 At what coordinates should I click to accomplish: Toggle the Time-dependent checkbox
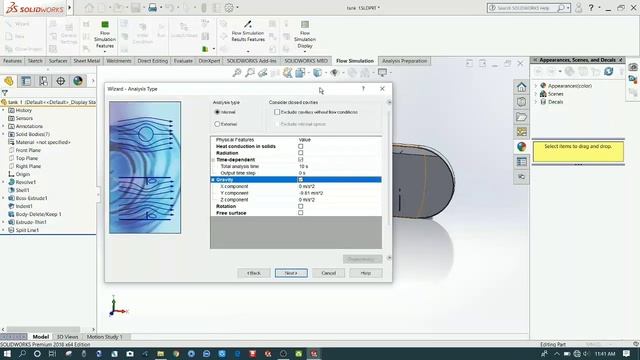point(301,160)
